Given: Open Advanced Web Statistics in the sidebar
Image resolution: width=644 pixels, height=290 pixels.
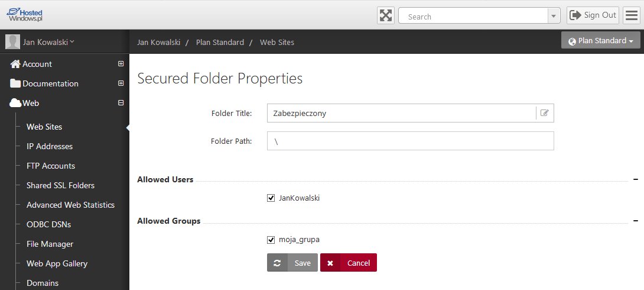Looking at the screenshot, I should pyautogui.click(x=70, y=205).
